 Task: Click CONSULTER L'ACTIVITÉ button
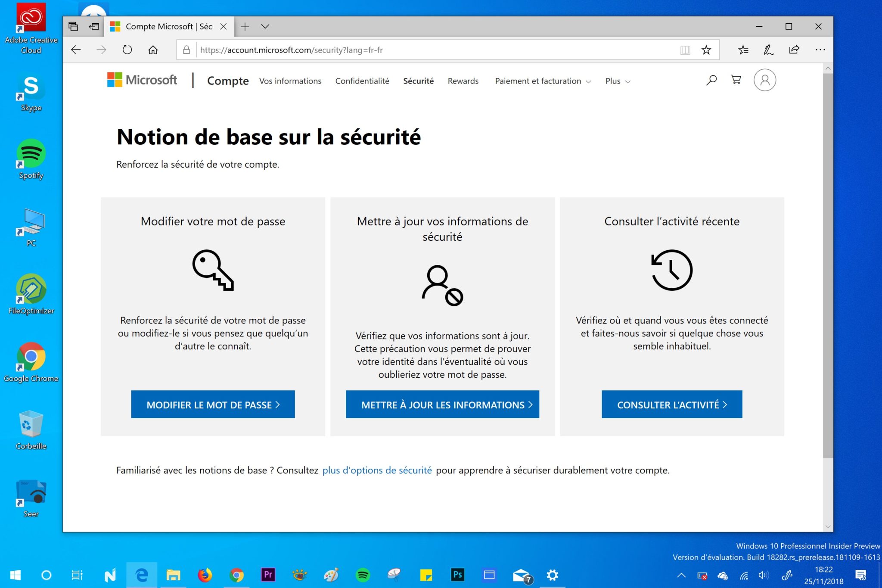pos(671,404)
